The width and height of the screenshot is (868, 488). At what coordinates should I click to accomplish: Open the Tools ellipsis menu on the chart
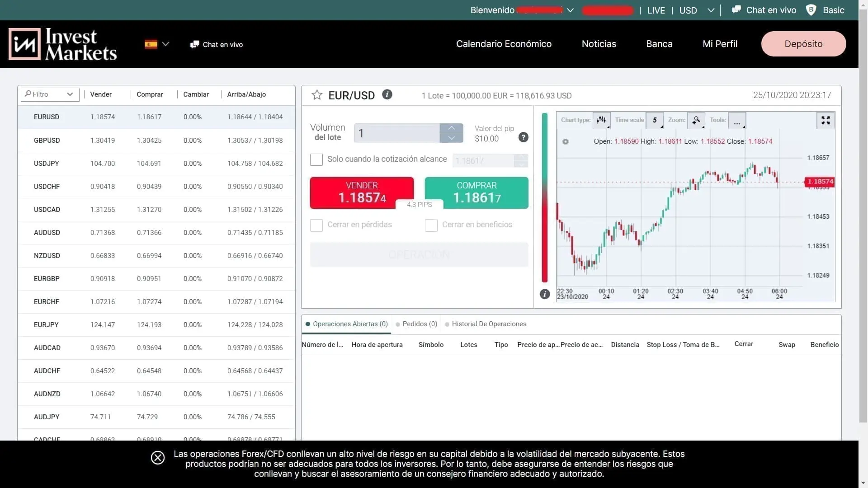point(737,121)
